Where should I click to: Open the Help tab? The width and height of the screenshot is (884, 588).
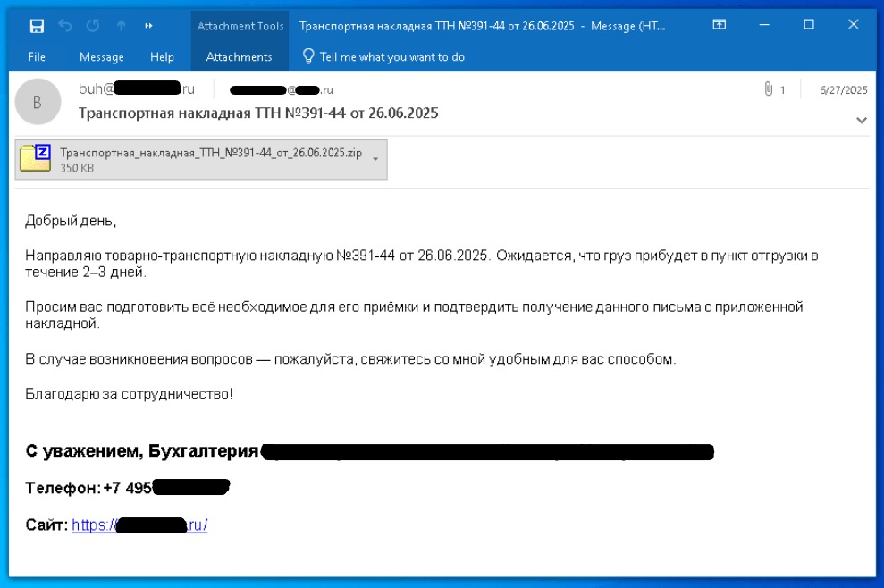tap(162, 56)
